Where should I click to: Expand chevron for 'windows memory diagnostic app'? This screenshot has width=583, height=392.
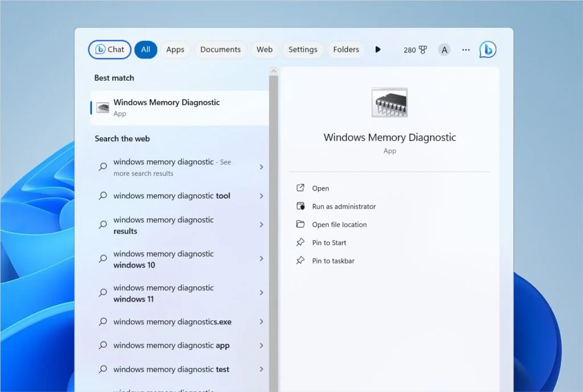click(x=261, y=345)
